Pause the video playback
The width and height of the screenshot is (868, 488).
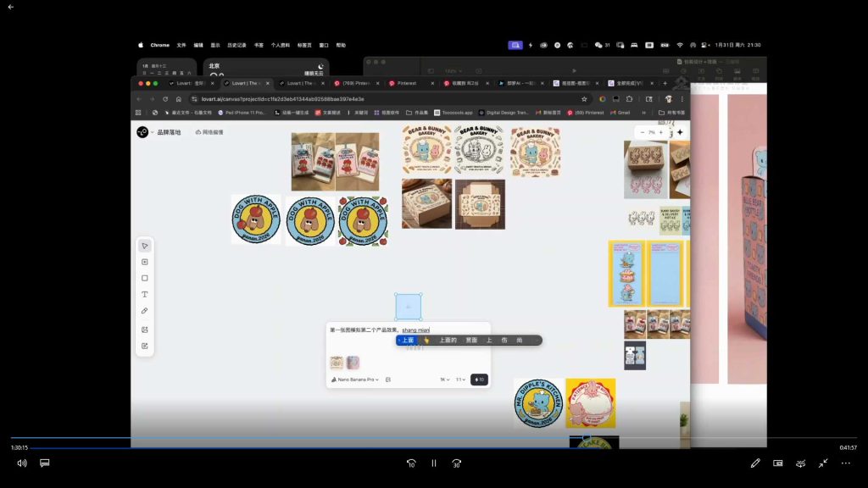click(x=434, y=463)
